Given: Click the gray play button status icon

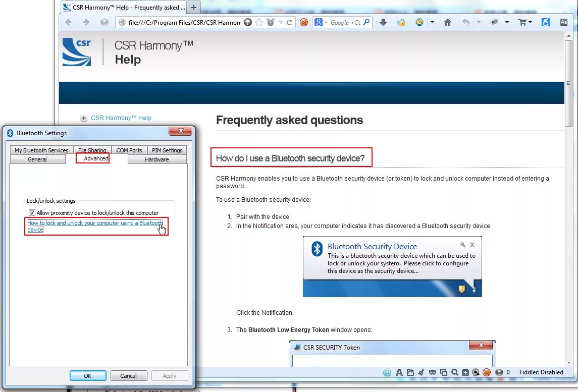Looking at the screenshot, I should (499, 372).
